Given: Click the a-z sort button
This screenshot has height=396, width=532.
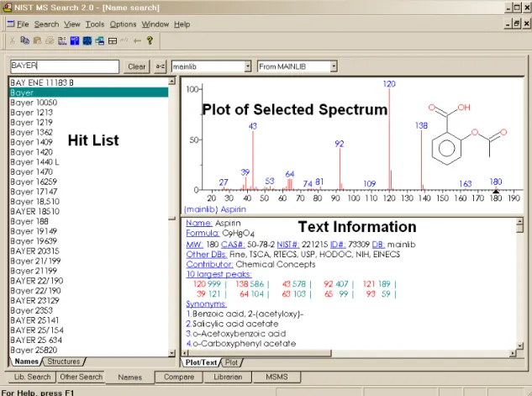Looking at the screenshot, I should click(x=161, y=66).
